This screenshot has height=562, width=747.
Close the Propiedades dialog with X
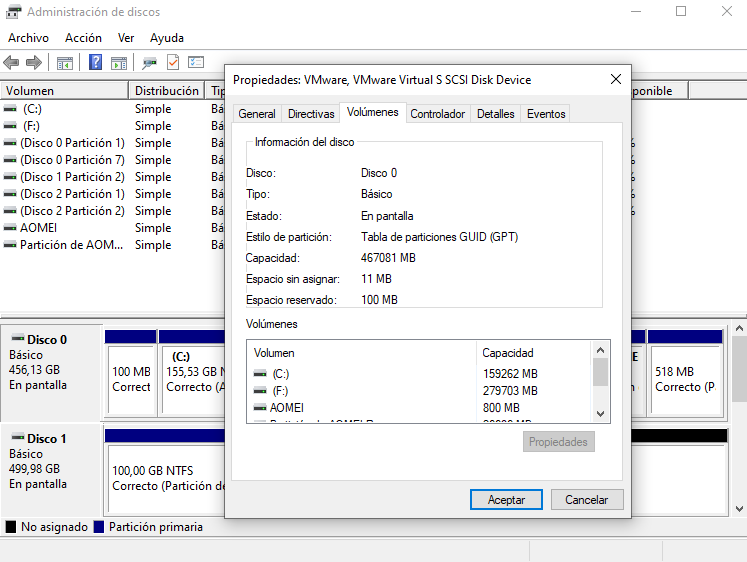point(616,79)
